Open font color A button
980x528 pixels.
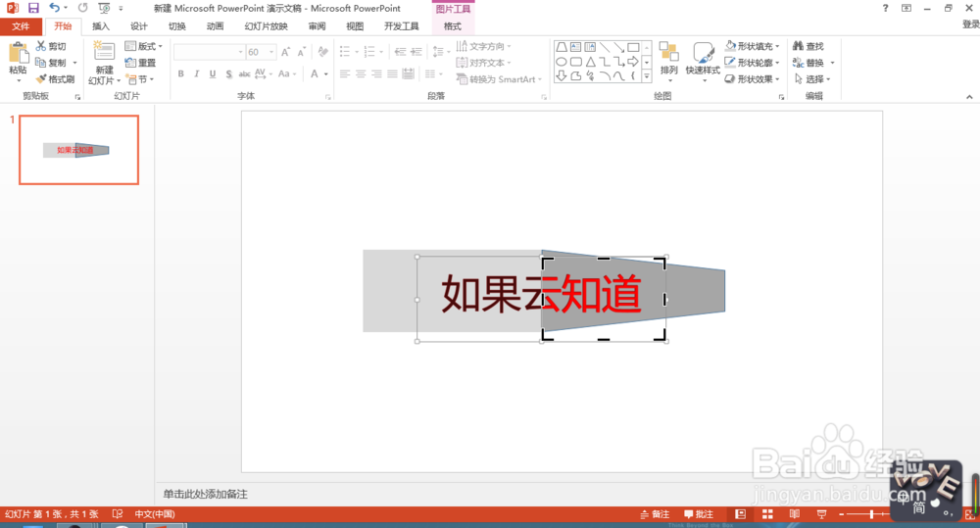click(315, 73)
